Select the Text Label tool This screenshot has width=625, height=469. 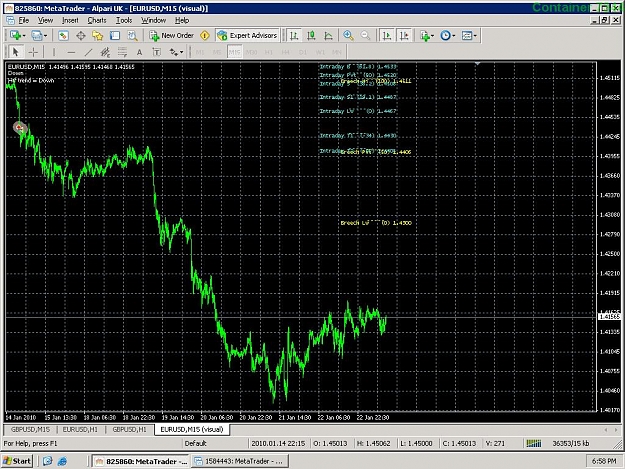pos(157,52)
